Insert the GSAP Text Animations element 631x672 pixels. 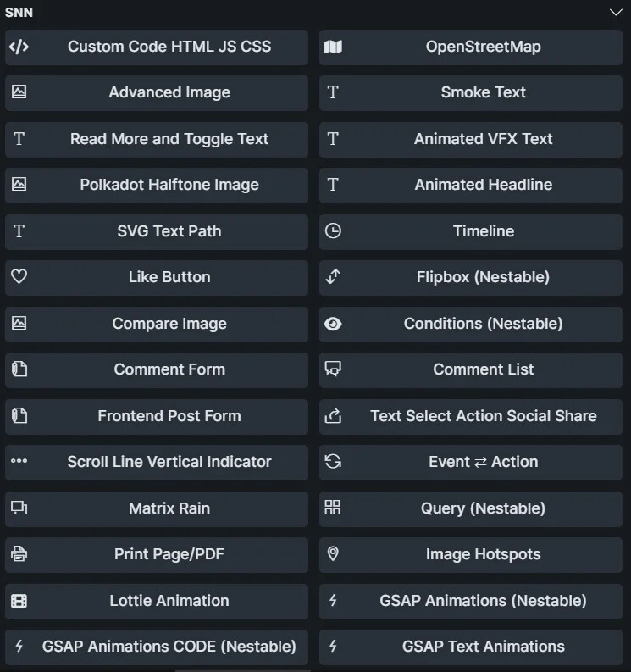click(x=483, y=647)
